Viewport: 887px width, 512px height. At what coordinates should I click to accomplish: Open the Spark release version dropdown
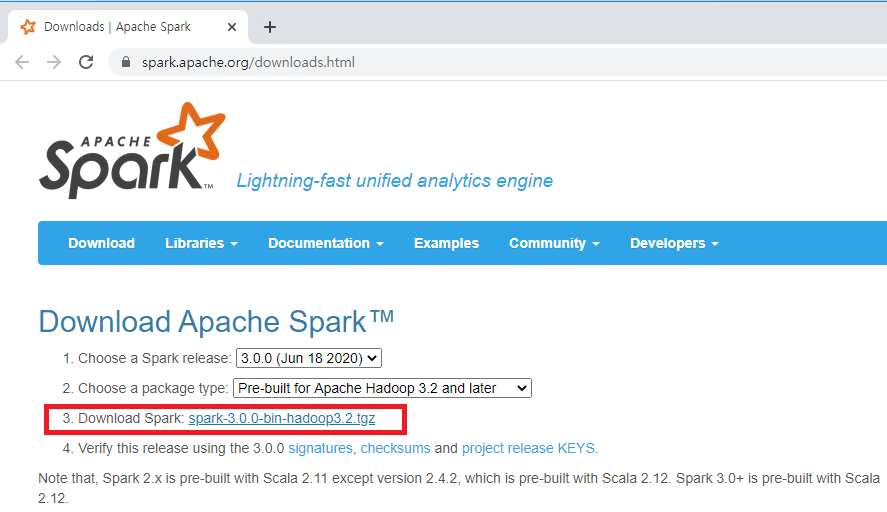pyautogui.click(x=309, y=358)
